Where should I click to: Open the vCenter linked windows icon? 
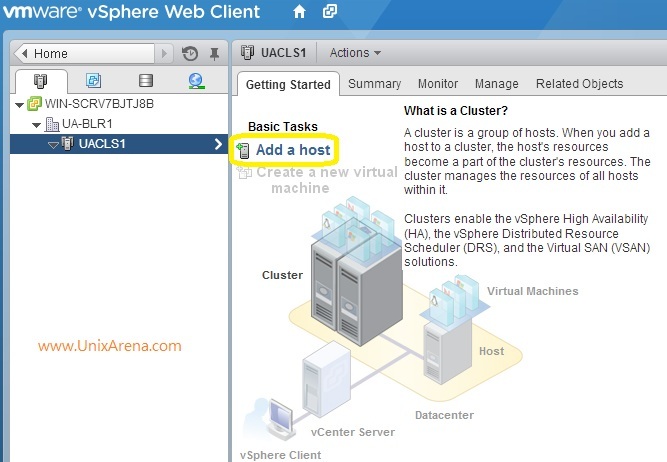point(330,11)
